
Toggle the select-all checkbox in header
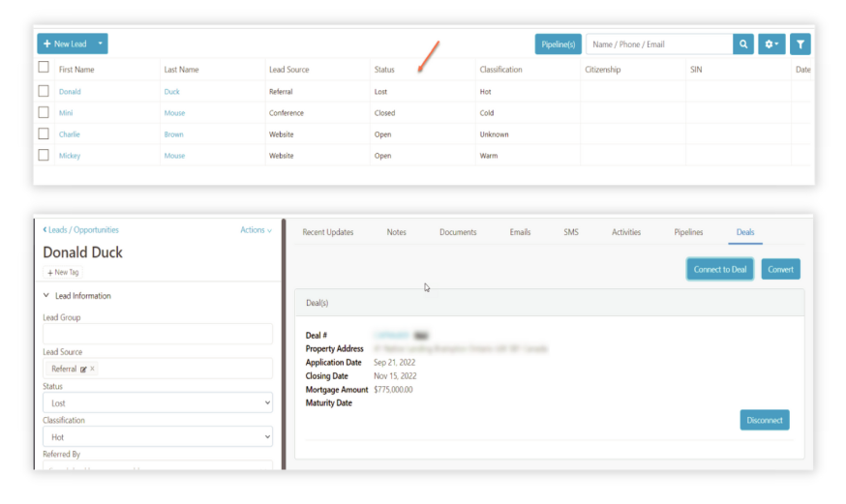click(44, 68)
